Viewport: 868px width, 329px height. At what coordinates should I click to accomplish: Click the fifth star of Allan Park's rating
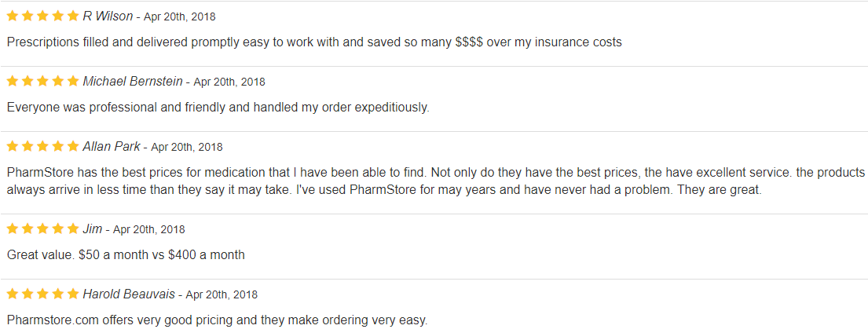point(72,147)
